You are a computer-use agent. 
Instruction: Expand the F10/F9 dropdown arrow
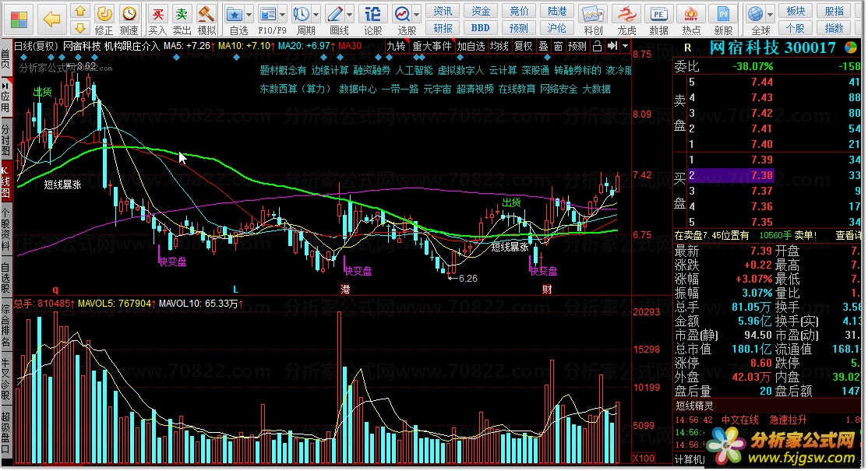pos(282,15)
